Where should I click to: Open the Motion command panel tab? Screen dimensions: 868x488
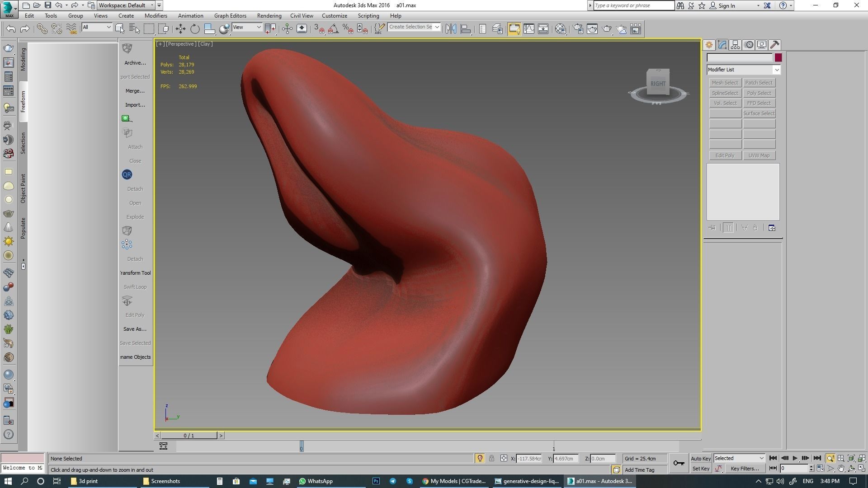tap(749, 45)
